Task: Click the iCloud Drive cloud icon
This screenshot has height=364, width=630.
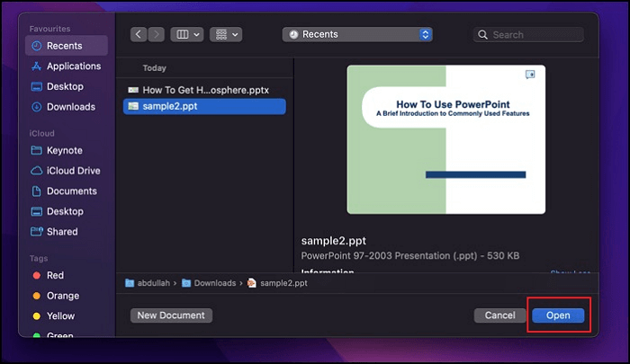Action: point(37,171)
